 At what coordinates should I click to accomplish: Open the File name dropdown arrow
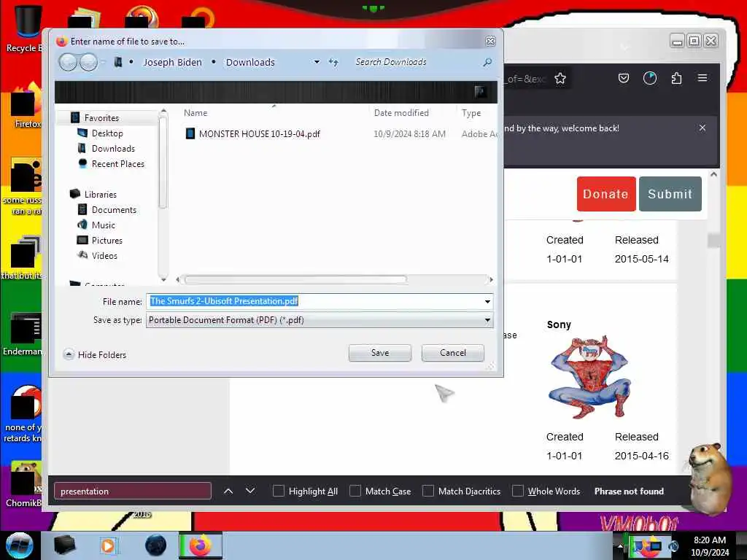point(487,301)
